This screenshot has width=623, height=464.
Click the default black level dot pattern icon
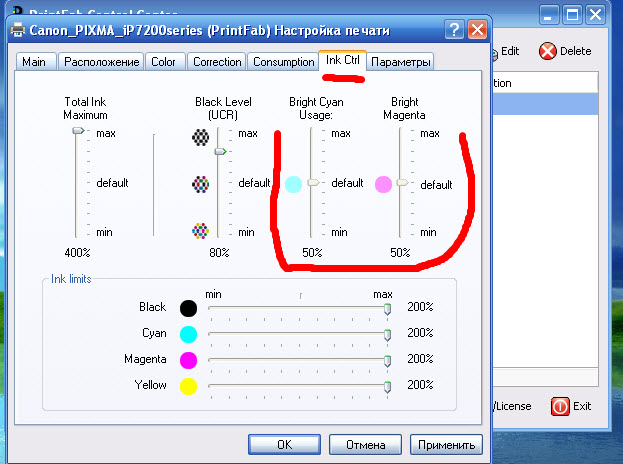[201, 184]
